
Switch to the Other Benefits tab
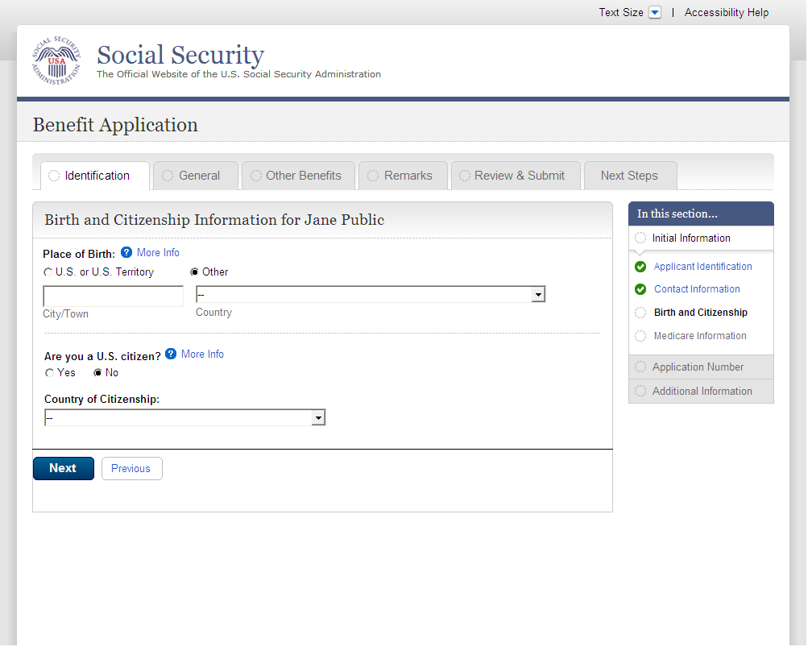tap(296, 176)
